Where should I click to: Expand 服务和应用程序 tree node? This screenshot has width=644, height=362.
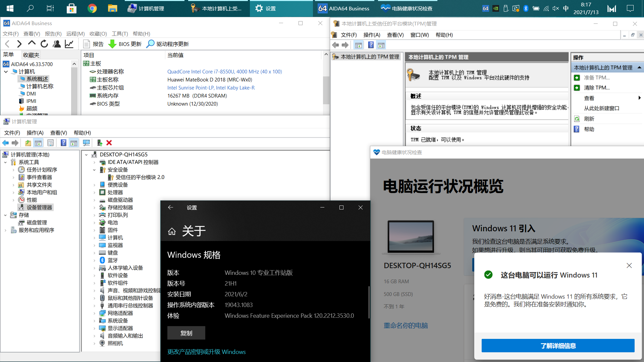pyautogui.click(x=5, y=230)
